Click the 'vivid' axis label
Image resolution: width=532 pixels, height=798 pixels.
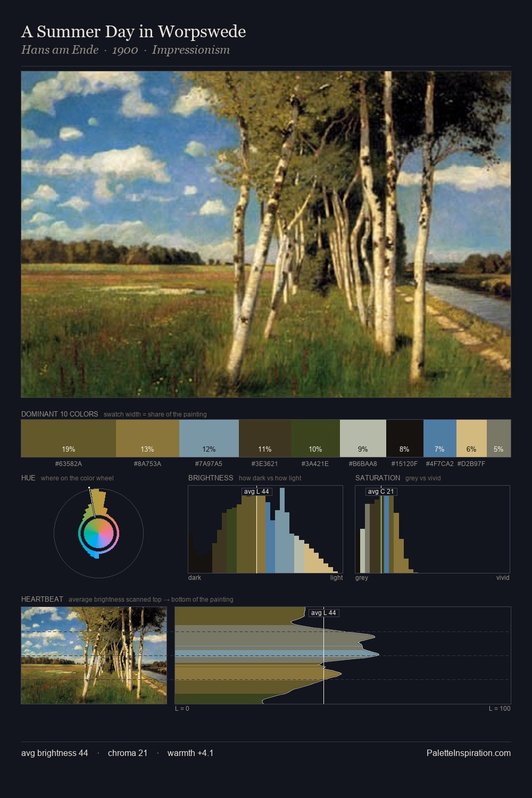pyautogui.click(x=503, y=578)
